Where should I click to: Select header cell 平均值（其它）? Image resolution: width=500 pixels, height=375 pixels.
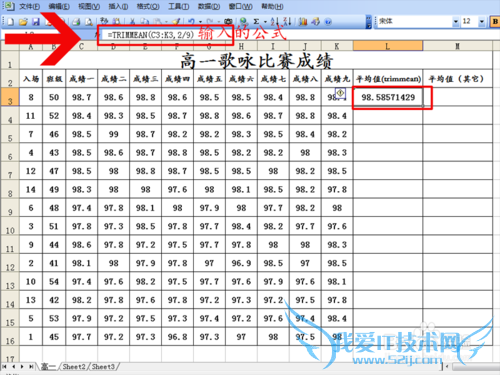[x=458, y=79]
